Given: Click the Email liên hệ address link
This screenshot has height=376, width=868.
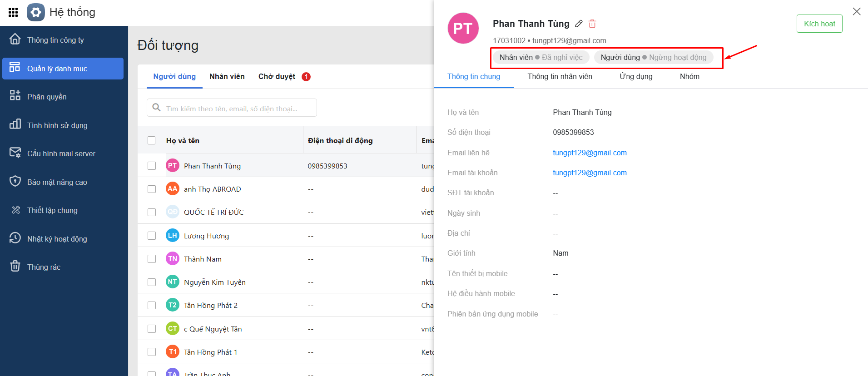Looking at the screenshot, I should pyautogui.click(x=590, y=153).
